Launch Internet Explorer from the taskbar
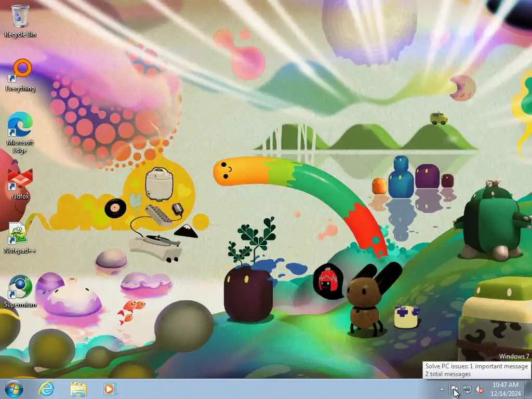Image resolution: width=532 pixels, height=399 pixels. tap(46, 389)
